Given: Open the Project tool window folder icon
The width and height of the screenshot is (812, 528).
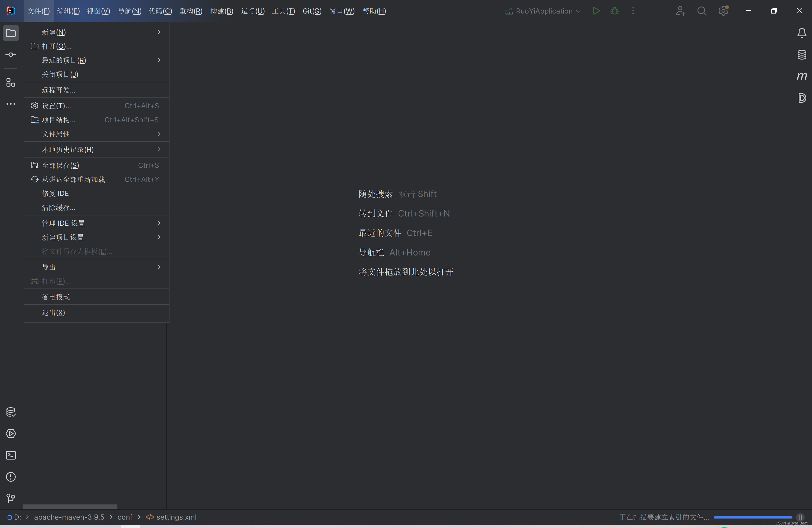Looking at the screenshot, I should coord(11,33).
